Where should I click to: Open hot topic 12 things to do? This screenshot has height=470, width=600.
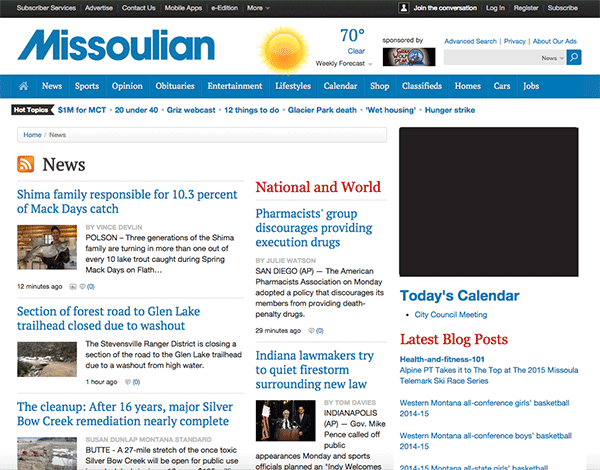tap(252, 110)
